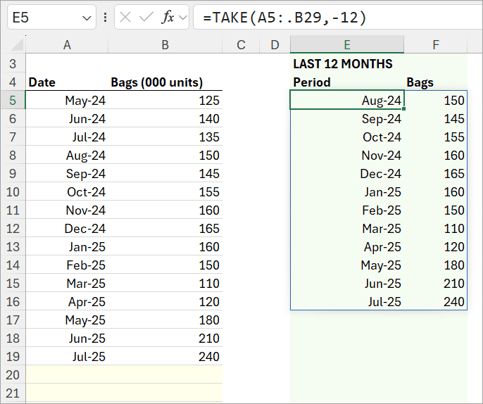
Task: Select column A header
Action: [x=67, y=45]
